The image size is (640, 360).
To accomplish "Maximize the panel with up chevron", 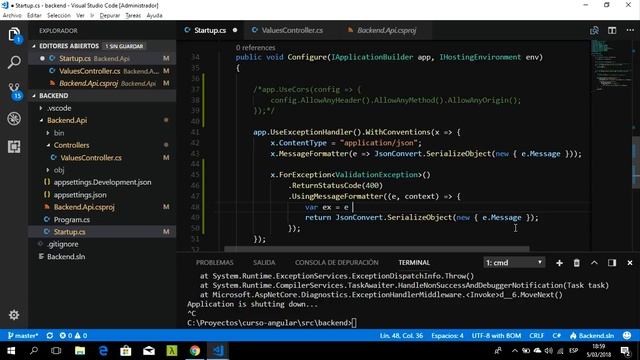I will pos(594,263).
